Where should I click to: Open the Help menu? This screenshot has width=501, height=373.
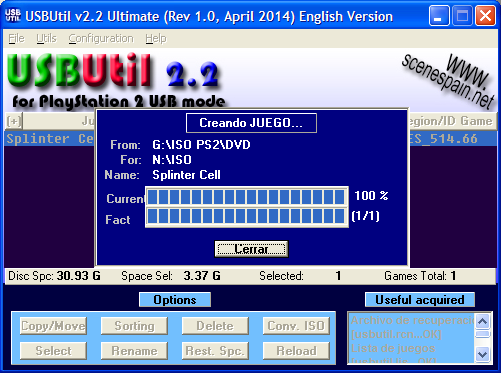[156, 38]
